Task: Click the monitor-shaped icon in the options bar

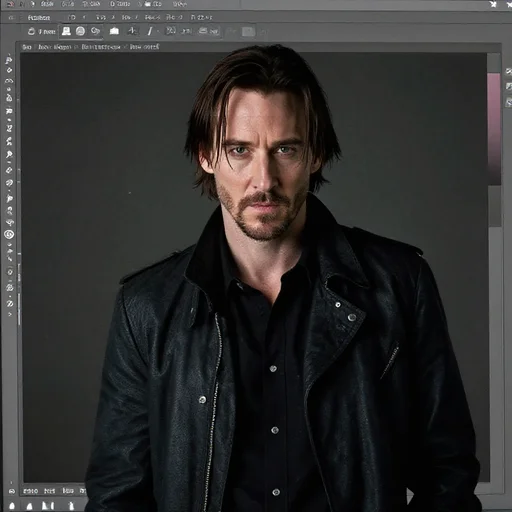Action: coord(66,31)
